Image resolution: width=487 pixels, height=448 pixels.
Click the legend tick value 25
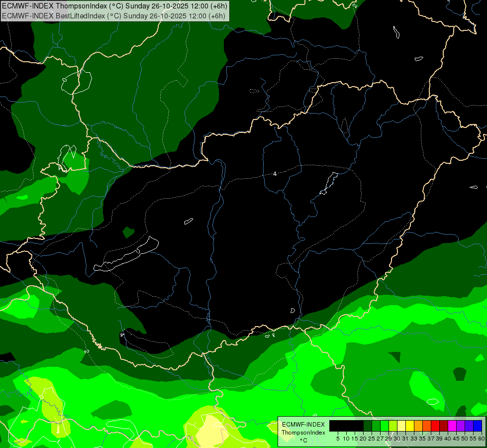372,439
